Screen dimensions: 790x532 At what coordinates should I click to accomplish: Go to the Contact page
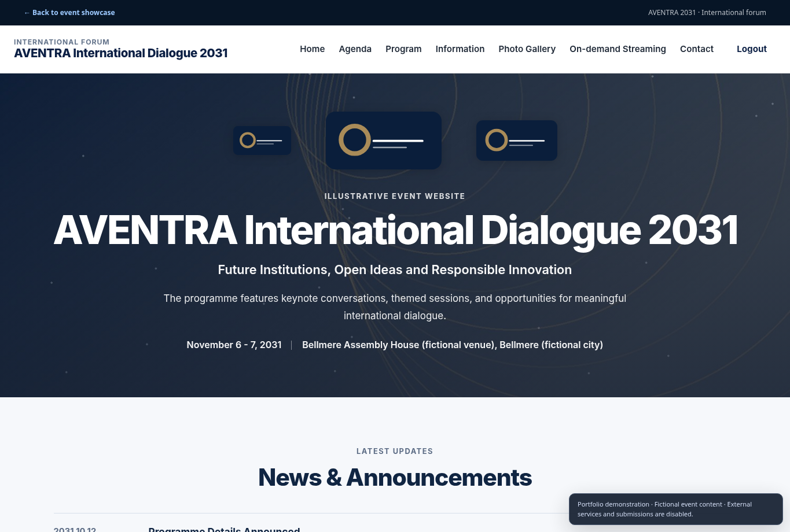pyautogui.click(x=696, y=49)
